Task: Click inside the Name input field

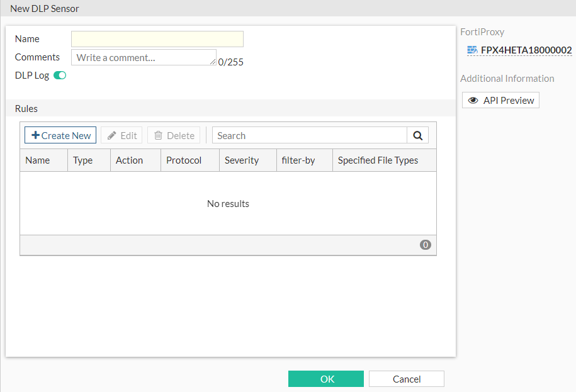Action: pos(157,38)
